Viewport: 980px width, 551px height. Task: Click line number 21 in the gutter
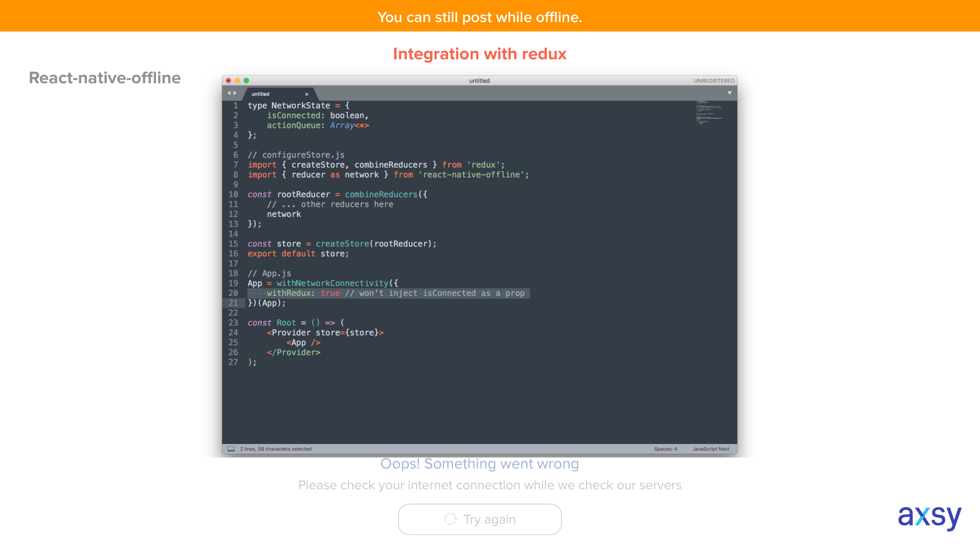pyautogui.click(x=233, y=303)
